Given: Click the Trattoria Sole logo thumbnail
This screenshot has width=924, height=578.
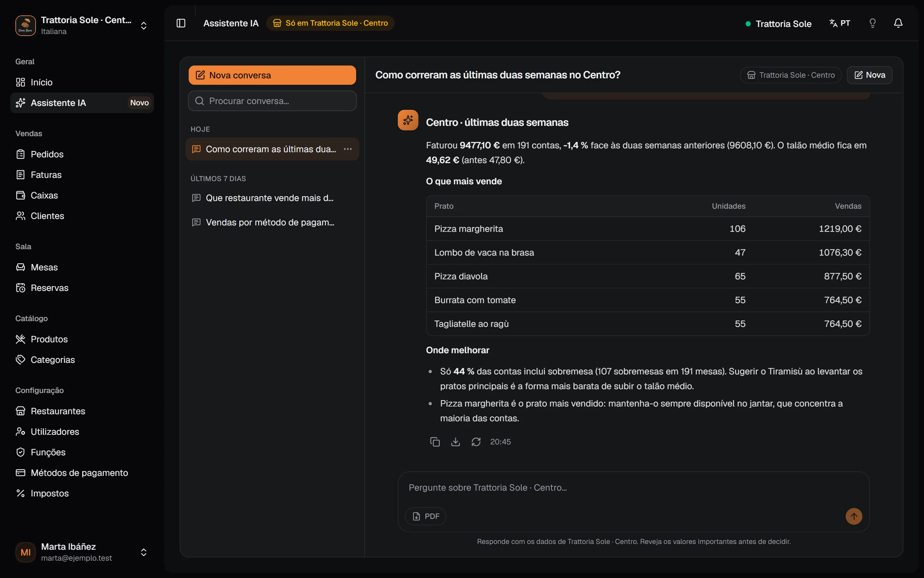Looking at the screenshot, I should coord(26,26).
